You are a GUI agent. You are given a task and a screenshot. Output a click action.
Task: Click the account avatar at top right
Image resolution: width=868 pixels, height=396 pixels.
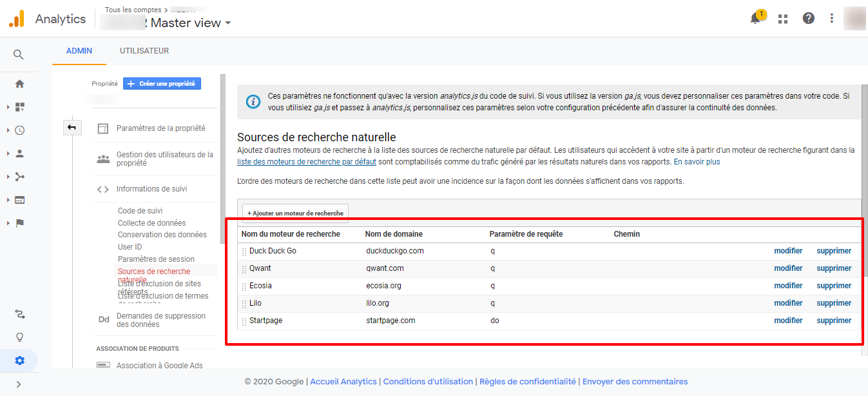(x=854, y=18)
